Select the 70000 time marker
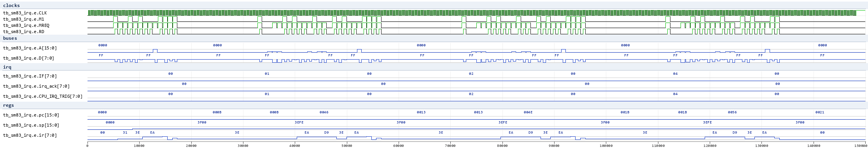This screenshot has height=150, width=868. tap(450, 146)
